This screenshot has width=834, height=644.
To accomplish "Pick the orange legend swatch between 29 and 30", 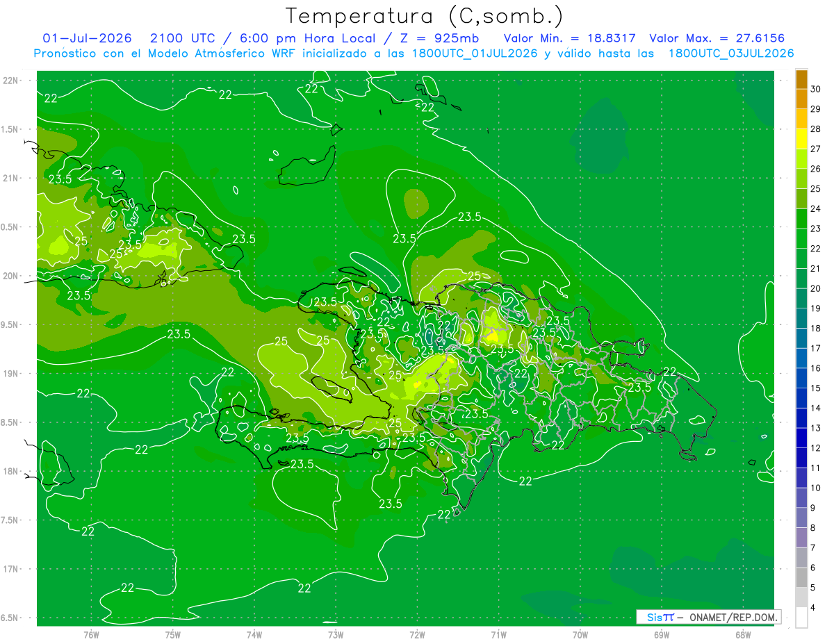I will tap(801, 99).
